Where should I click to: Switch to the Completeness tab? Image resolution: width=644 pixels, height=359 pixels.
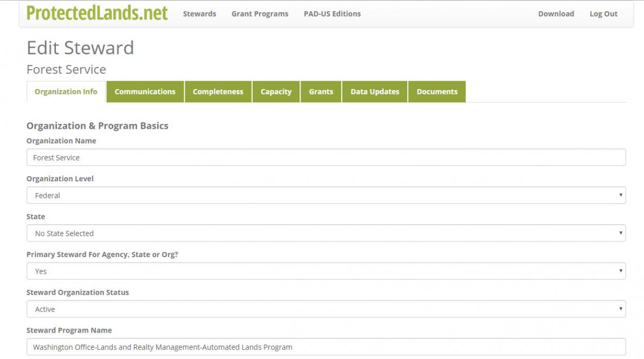tap(218, 92)
